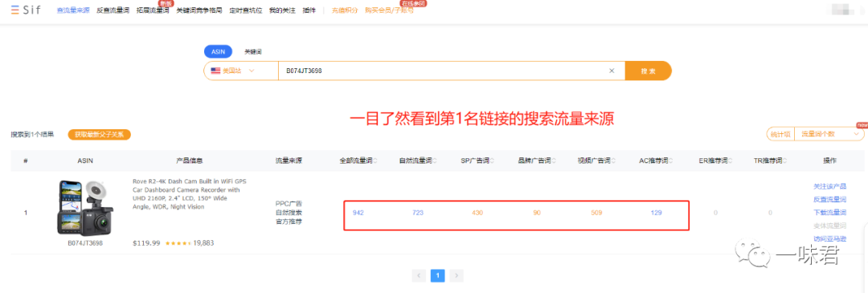Go to previous page arrow

pyautogui.click(x=419, y=275)
